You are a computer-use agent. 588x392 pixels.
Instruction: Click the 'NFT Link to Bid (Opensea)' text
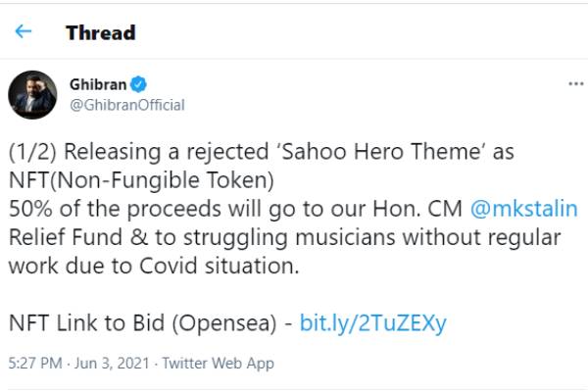point(147,321)
